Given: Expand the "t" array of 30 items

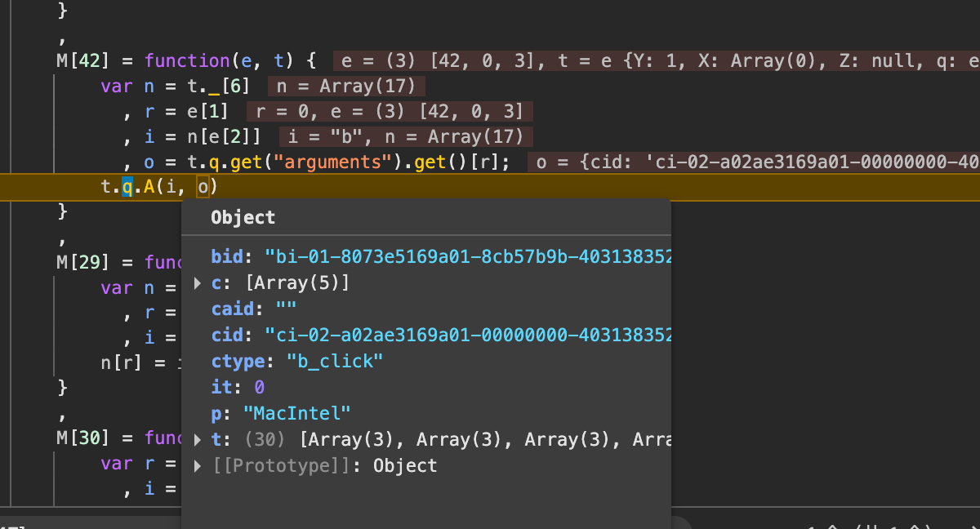Looking at the screenshot, I should (198, 440).
